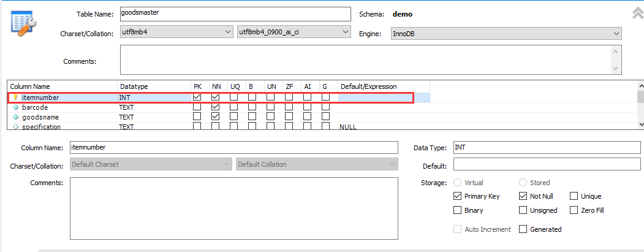Uncheck the Not Null checkbox
Screen dimensions: 644x252
pyautogui.click(x=523, y=196)
